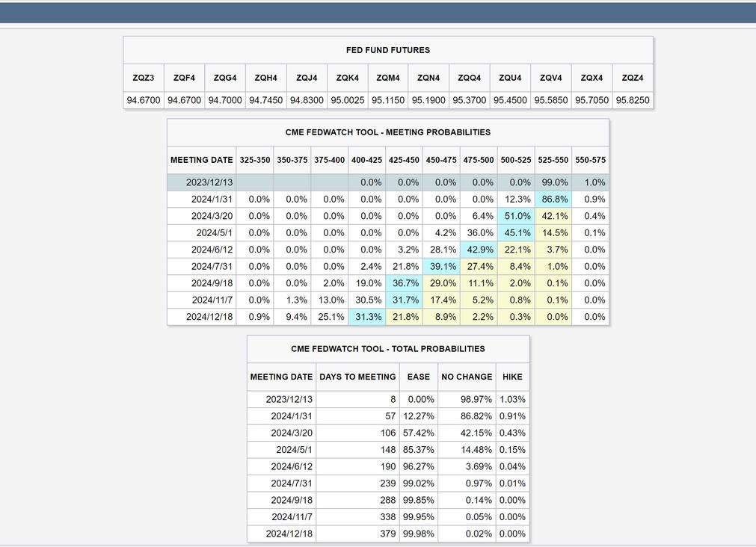The height and width of the screenshot is (547, 756).
Task: Click the 95.1150 futures price
Action: pyautogui.click(x=388, y=100)
